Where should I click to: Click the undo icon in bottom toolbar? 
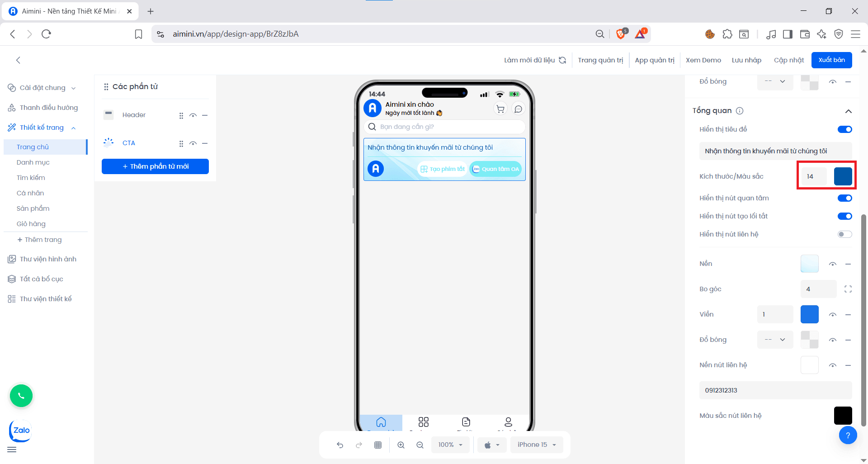pyautogui.click(x=340, y=445)
